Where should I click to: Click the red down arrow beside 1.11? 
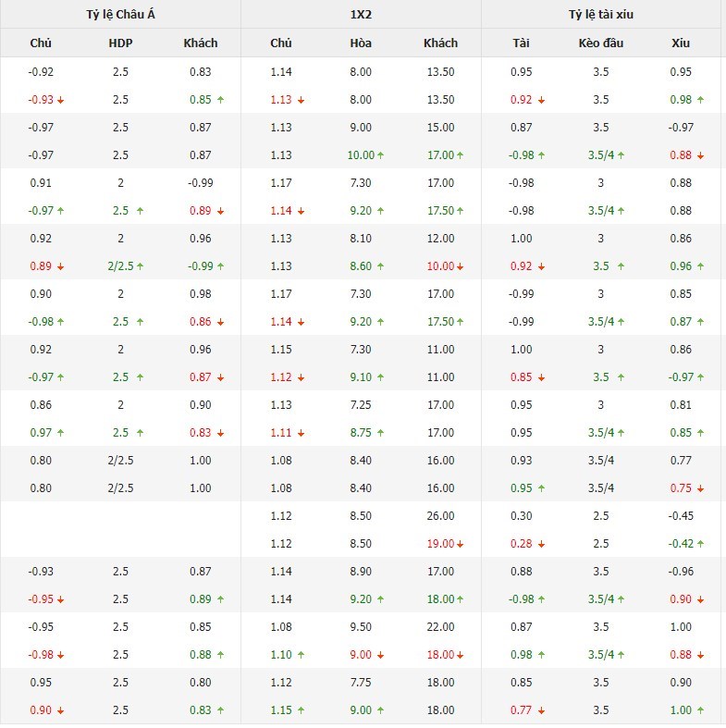301,433
